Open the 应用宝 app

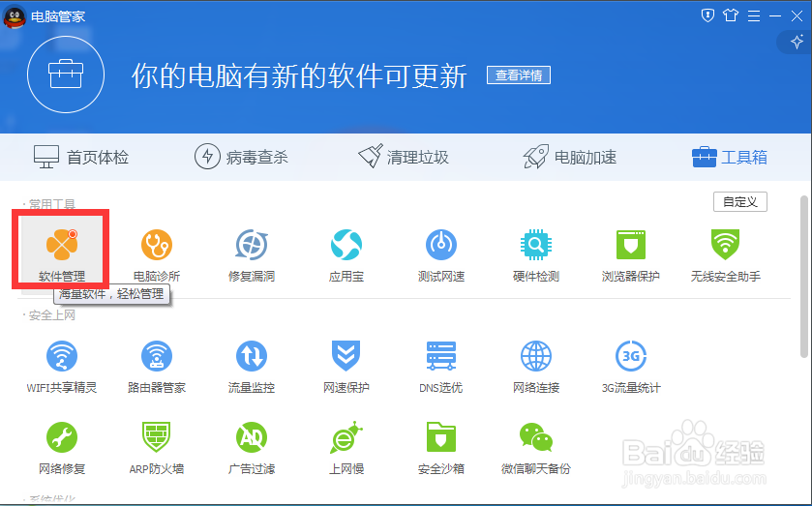tap(346, 254)
